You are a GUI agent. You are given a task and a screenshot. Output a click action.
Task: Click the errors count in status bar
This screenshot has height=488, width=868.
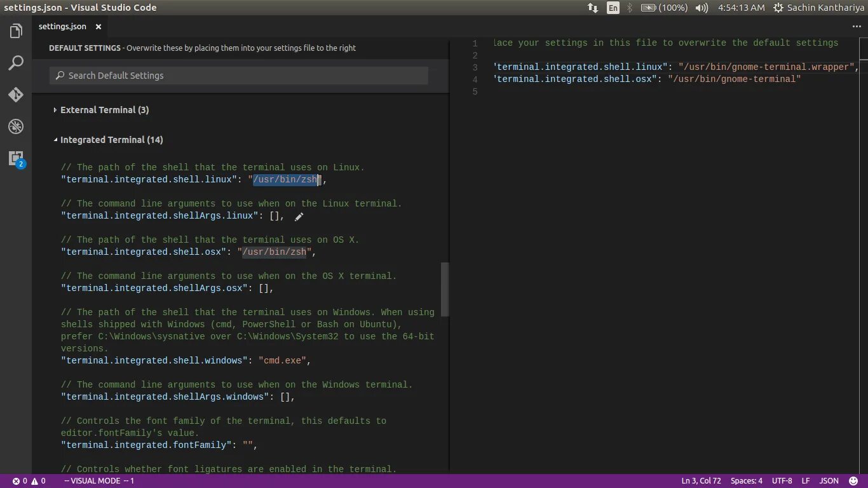click(20, 481)
